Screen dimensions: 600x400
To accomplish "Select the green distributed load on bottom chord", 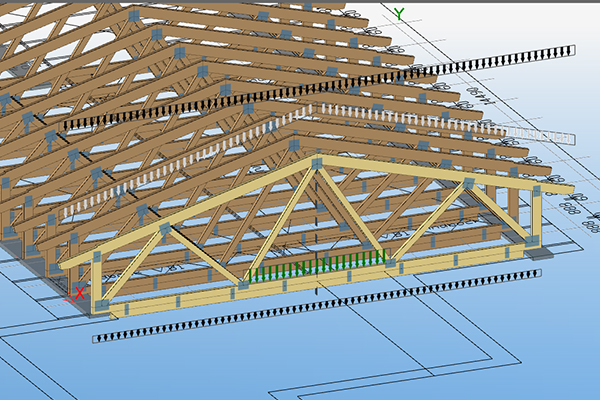I will pos(318,266).
